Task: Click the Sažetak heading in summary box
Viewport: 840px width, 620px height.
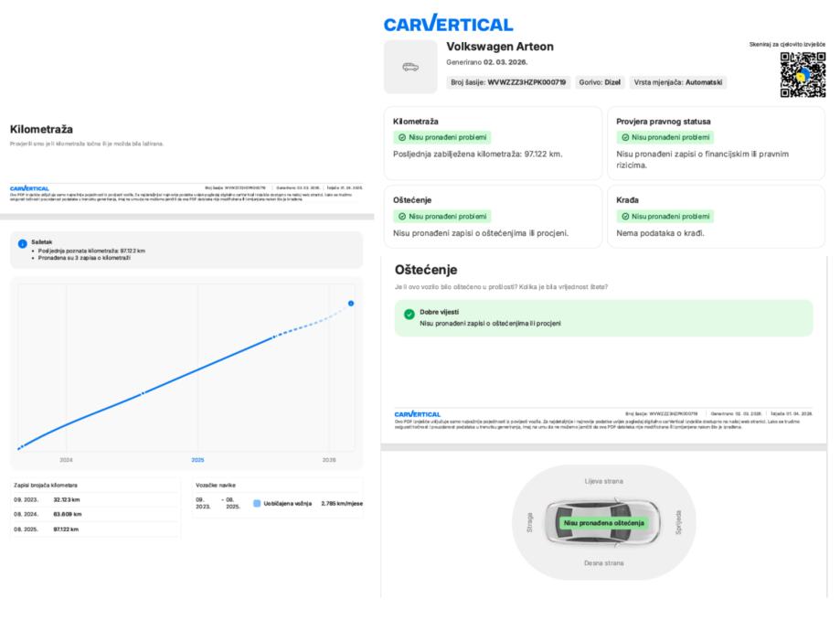Action: pos(42,242)
